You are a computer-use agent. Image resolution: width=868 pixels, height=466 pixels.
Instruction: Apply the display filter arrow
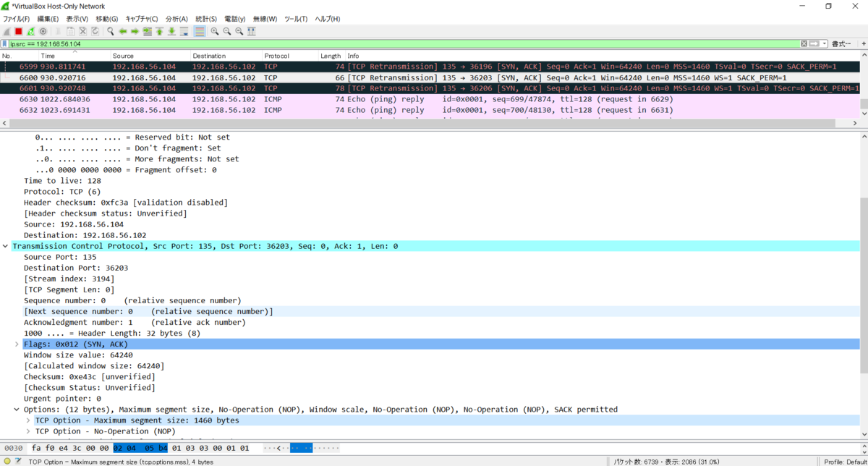814,44
